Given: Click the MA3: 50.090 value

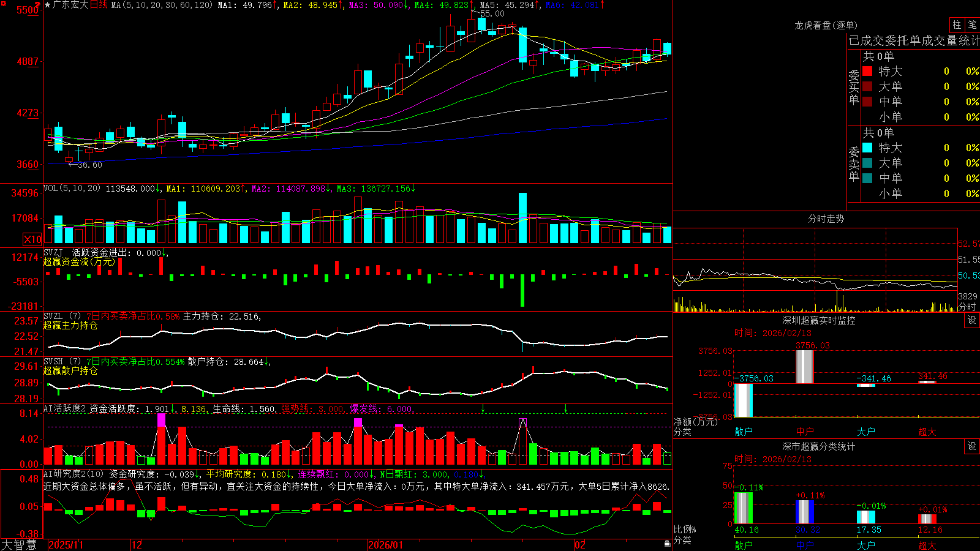Looking at the screenshot, I should coord(376,5).
